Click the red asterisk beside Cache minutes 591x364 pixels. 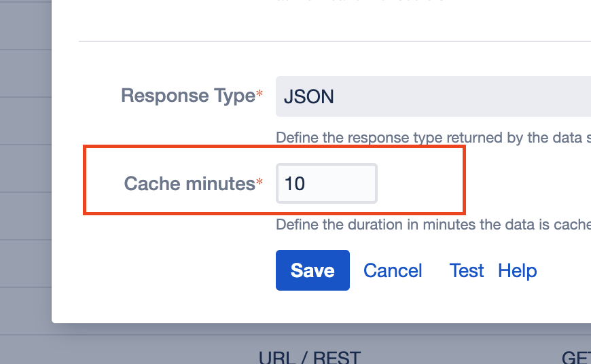click(x=259, y=183)
